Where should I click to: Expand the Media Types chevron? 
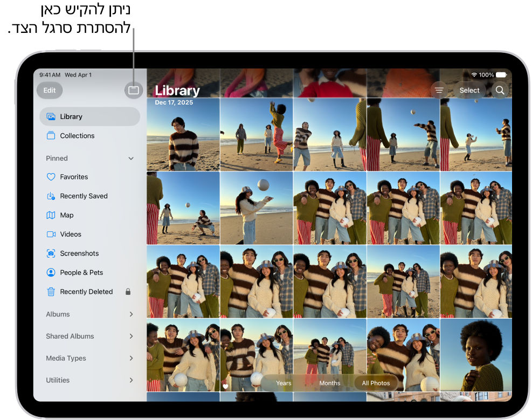(131, 358)
